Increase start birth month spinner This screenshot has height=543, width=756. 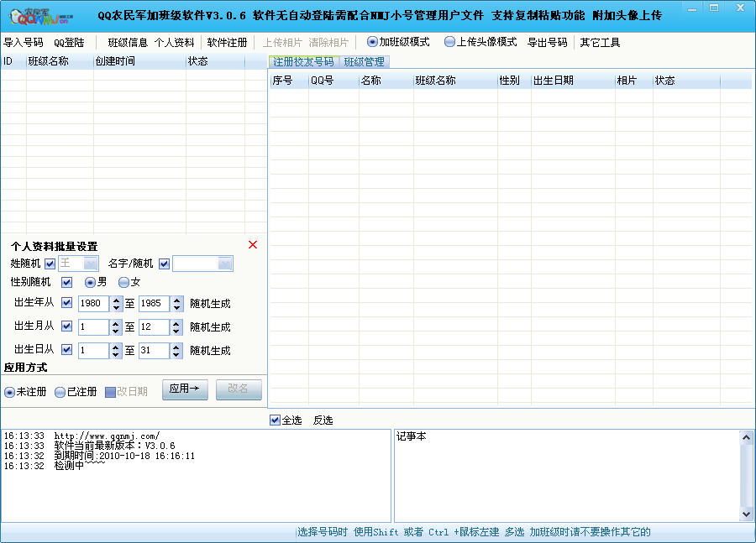pos(116,323)
